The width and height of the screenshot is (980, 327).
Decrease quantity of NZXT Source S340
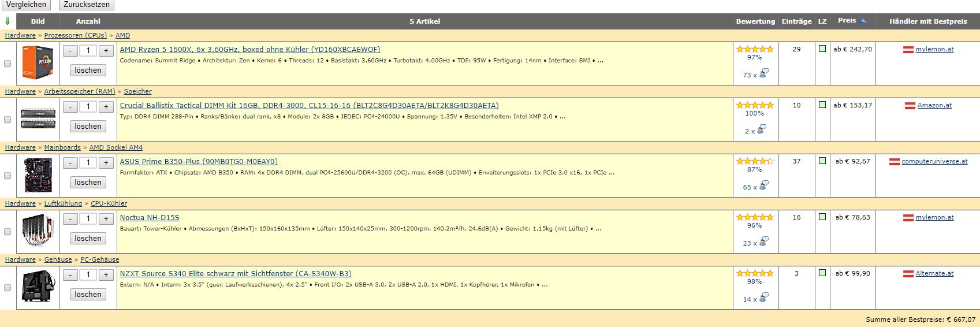pos(70,275)
